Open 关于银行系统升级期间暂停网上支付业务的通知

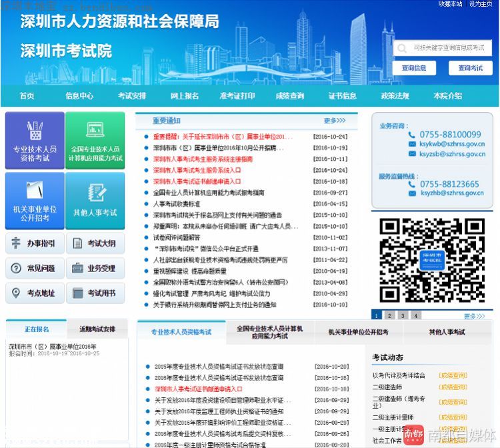pos(215,305)
